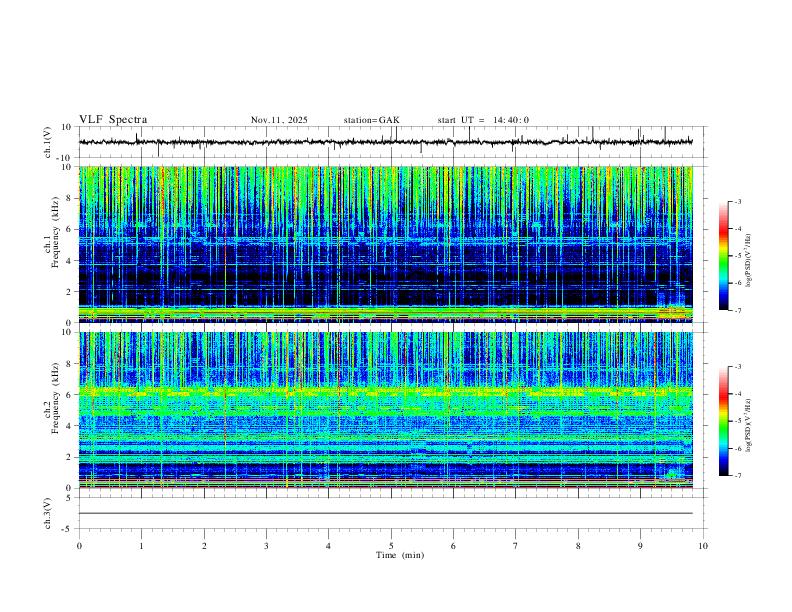Select the "start UT = 14:40:0" text
The height and width of the screenshot is (612, 792).
483,120
